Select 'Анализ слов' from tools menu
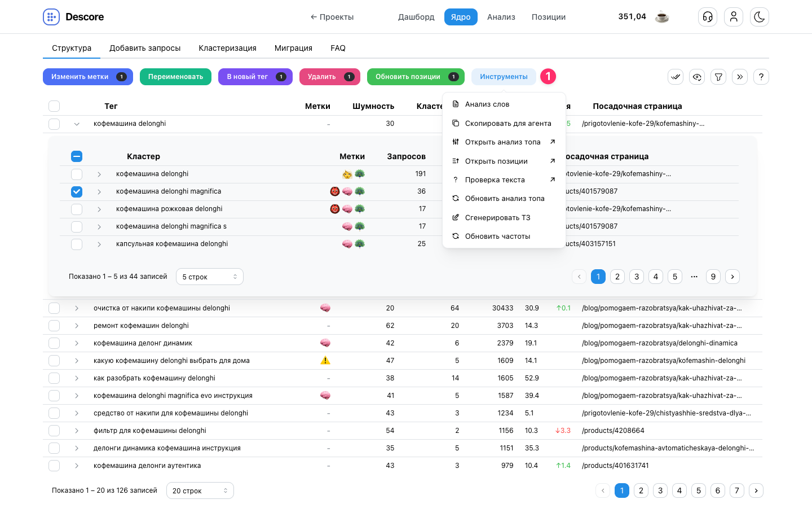This screenshot has width=812, height=508. click(x=504, y=104)
